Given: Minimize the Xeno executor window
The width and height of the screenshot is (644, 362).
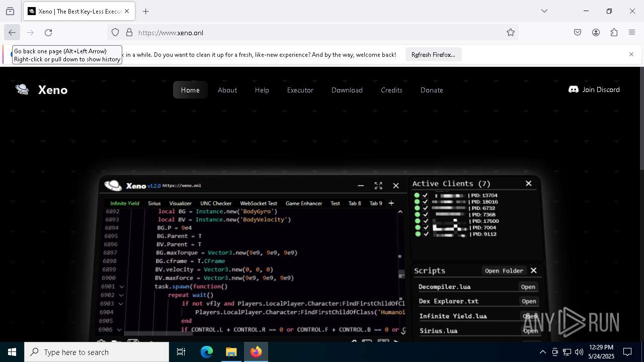Looking at the screenshot, I should 361,186.
